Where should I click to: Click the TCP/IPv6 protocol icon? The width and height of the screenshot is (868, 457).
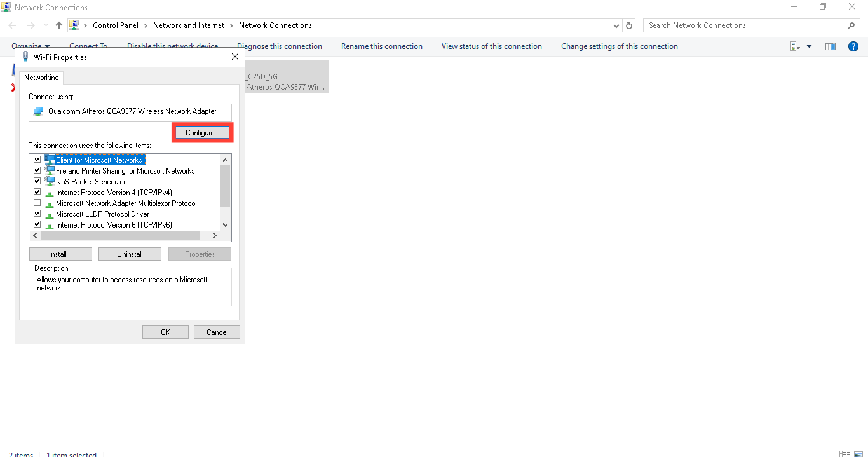(50, 225)
